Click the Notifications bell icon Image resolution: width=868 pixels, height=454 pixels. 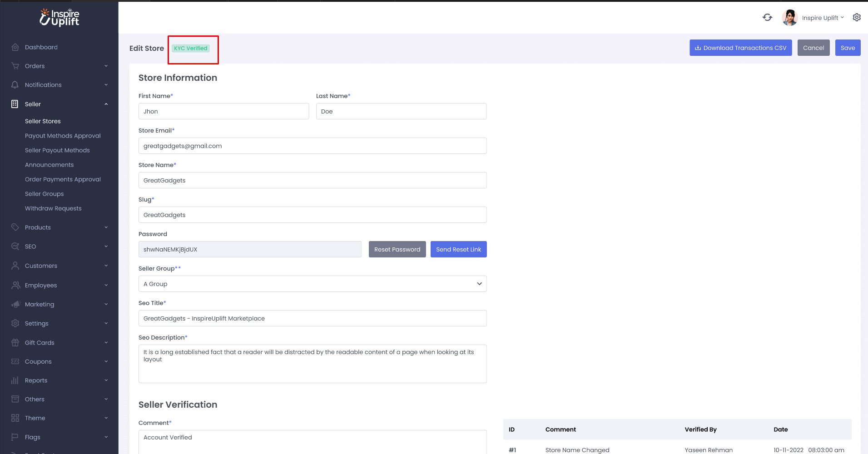pyautogui.click(x=15, y=85)
